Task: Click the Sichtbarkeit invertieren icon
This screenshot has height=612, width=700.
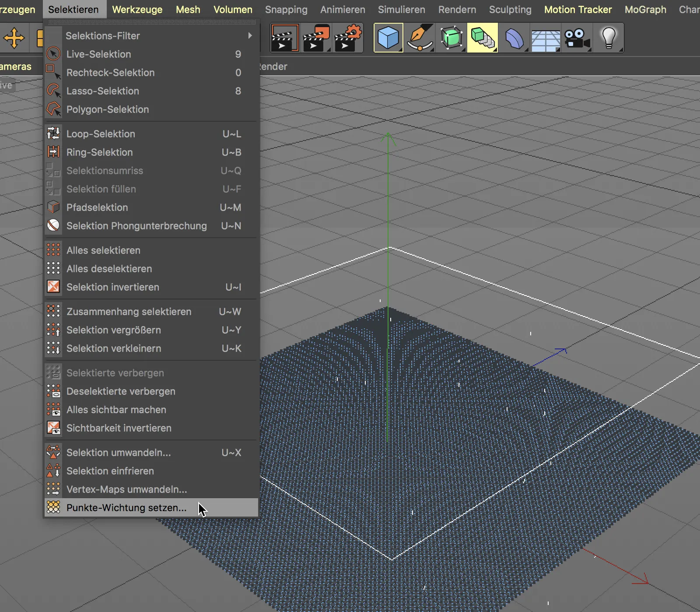Action: [53, 428]
